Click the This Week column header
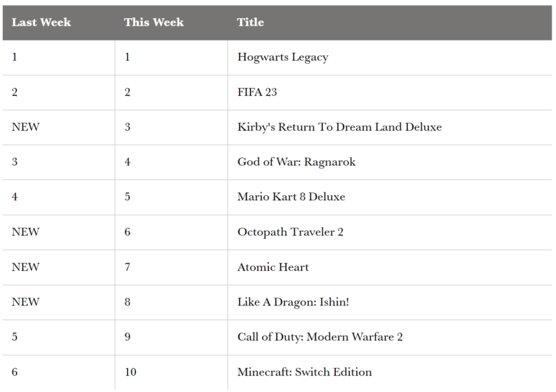The image size is (556, 392). pos(154,22)
